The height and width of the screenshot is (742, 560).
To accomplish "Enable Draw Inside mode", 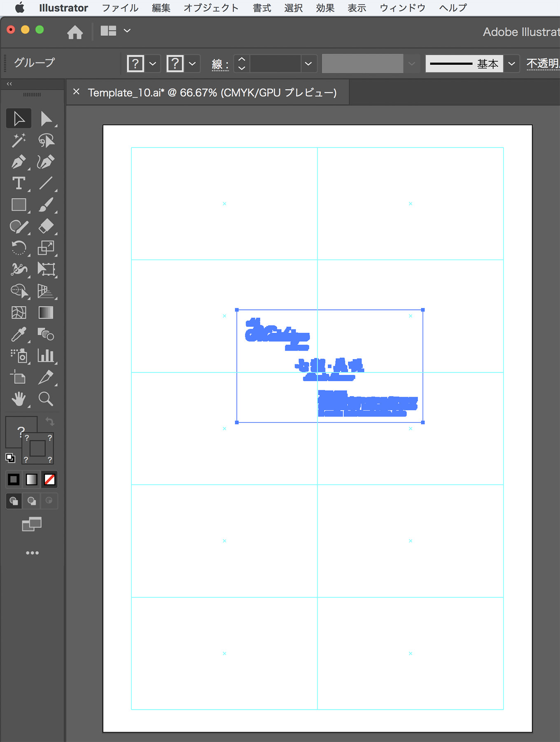I will coord(49,501).
